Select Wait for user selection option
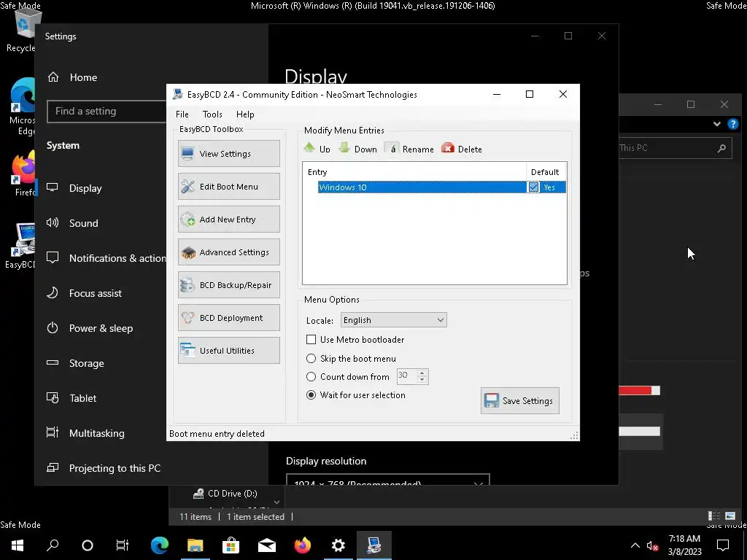Image resolution: width=747 pixels, height=560 pixels. click(311, 394)
